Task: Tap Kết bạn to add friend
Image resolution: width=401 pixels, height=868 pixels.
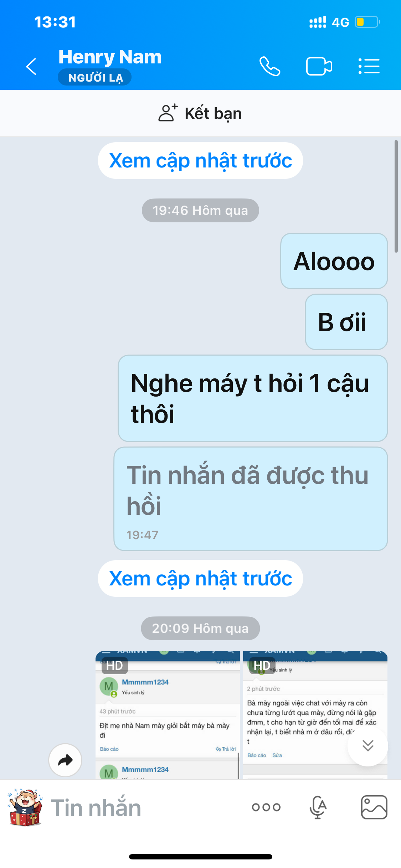Action: [200, 113]
